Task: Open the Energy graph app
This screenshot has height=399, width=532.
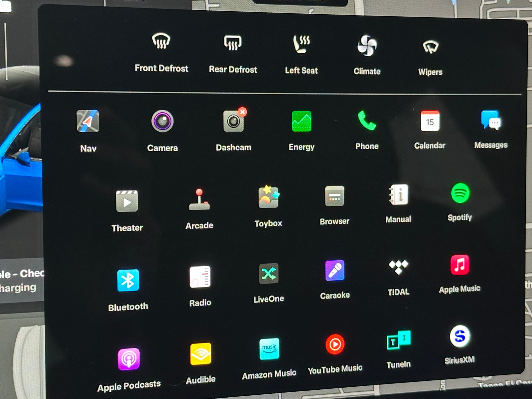Action: coord(302,121)
